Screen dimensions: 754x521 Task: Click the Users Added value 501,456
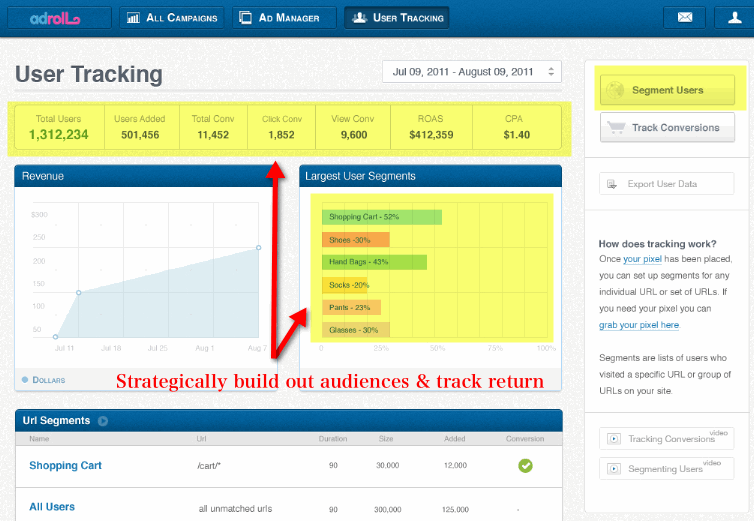click(140, 135)
